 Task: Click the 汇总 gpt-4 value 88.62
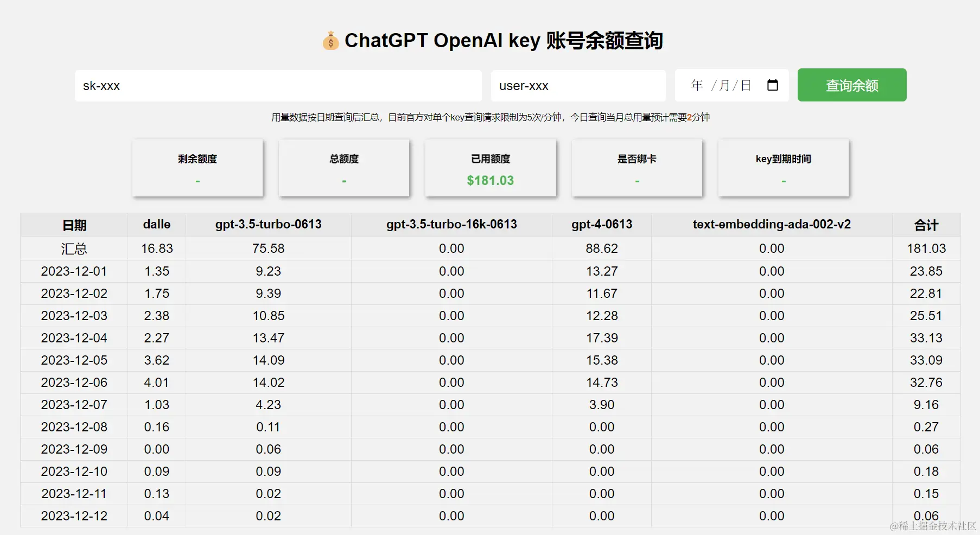(x=602, y=249)
